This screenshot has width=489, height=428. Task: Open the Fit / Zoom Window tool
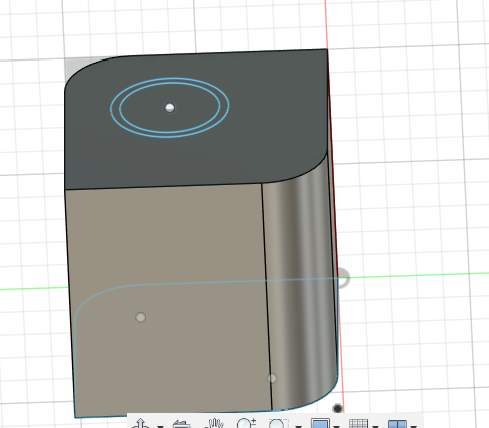[x=278, y=424]
